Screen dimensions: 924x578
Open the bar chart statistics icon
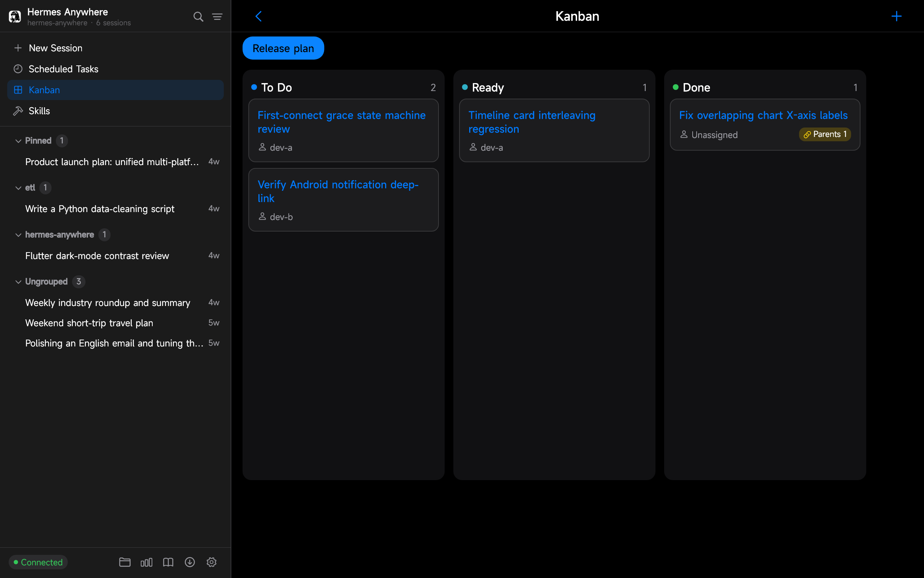click(x=147, y=562)
